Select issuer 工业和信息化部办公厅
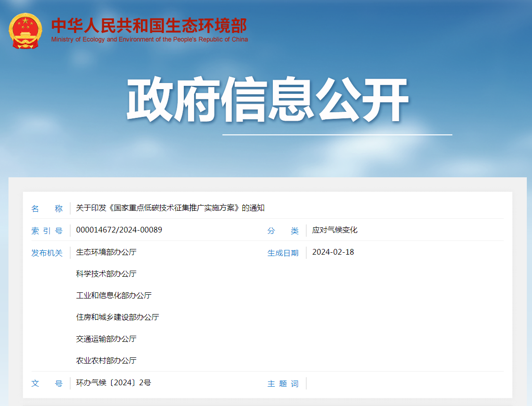 click(x=114, y=295)
